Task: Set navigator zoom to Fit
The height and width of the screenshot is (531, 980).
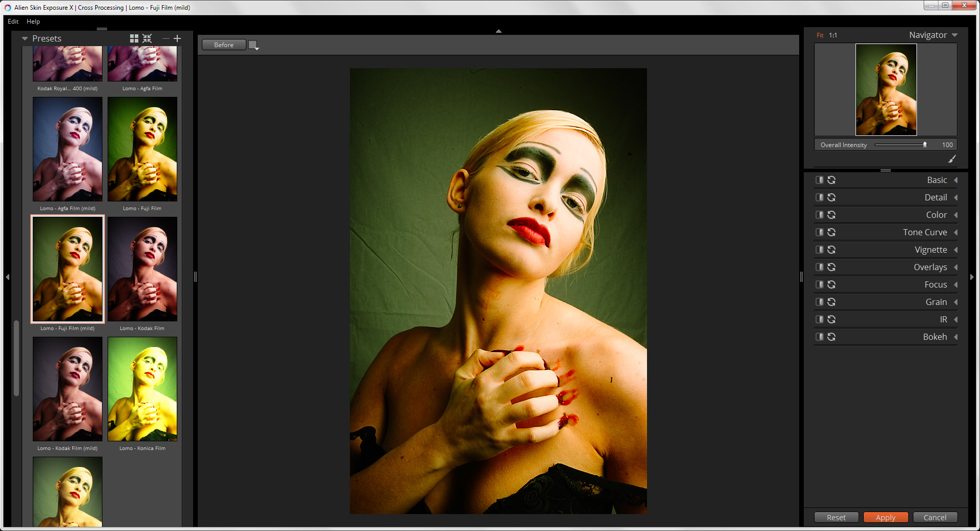Action: [x=820, y=35]
